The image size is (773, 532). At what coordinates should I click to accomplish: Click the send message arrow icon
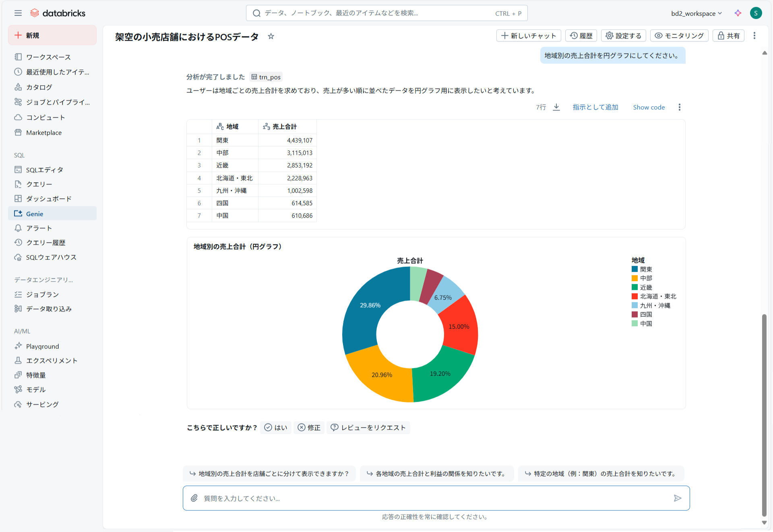click(x=678, y=498)
